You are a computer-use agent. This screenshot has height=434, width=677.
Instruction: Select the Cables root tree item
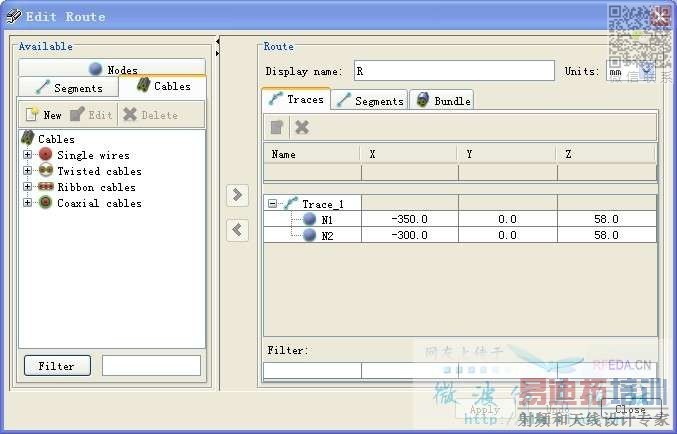point(47,139)
